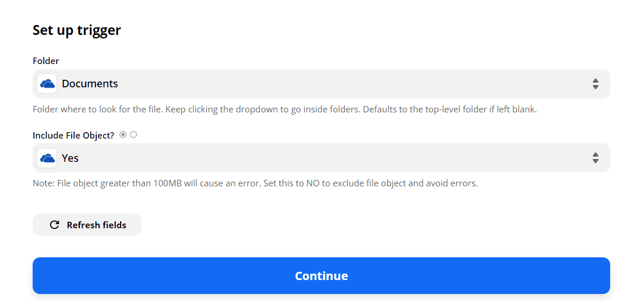Select the empty radio button for Include File Object
Screen dimensions: 644x301
(133, 134)
